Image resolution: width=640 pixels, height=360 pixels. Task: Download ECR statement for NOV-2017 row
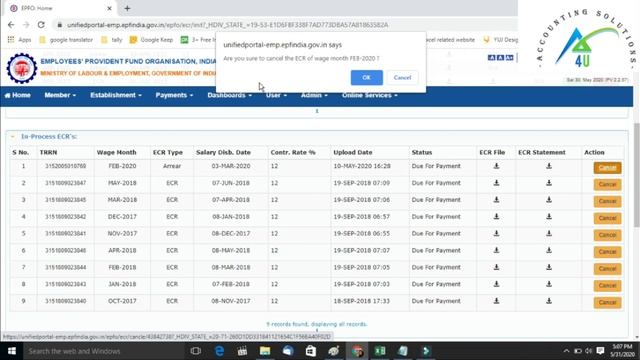[x=549, y=233]
